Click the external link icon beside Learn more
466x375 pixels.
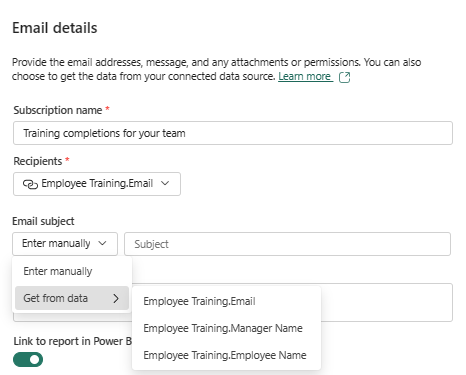tap(344, 77)
